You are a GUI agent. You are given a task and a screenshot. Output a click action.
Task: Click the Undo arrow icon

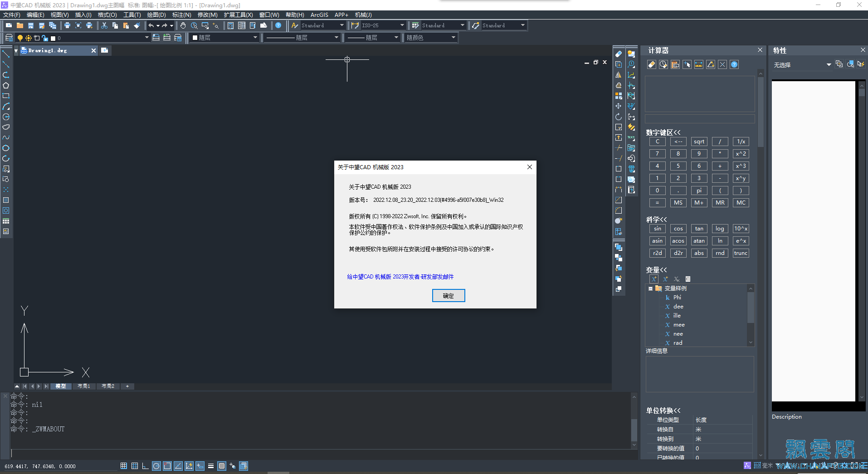point(151,25)
